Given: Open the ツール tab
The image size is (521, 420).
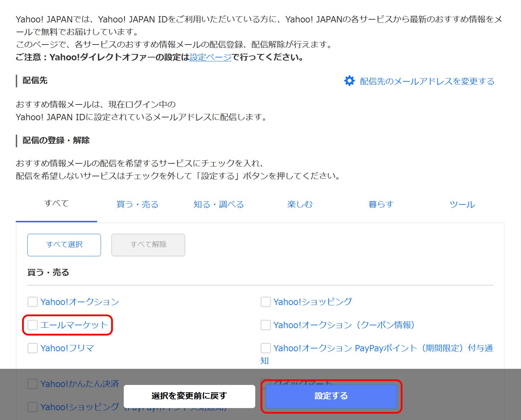Looking at the screenshot, I should [x=462, y=204].
